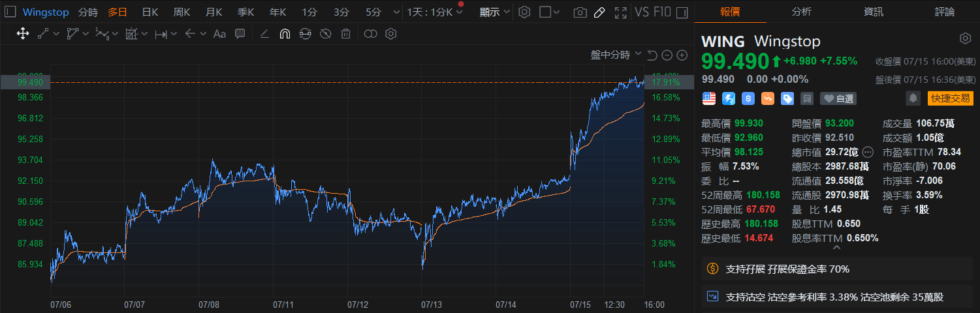
Task: Collapse the quote details arrow
Action: (x=837, y=247)
